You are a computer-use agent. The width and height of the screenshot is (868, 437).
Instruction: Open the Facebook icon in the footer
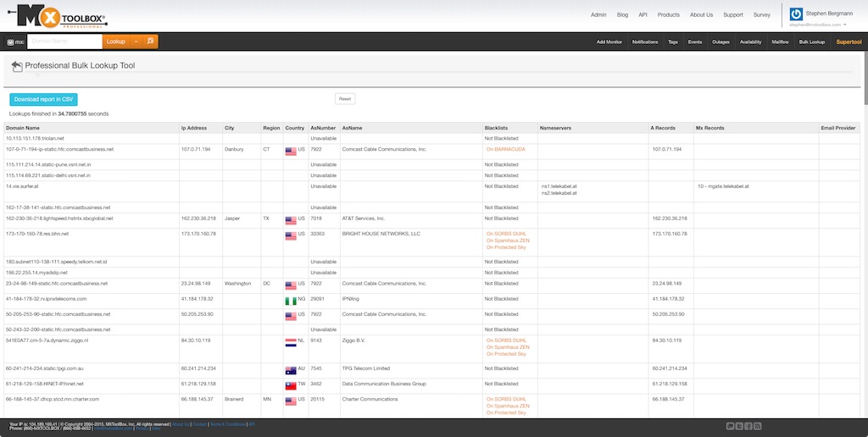click(748, 426)
